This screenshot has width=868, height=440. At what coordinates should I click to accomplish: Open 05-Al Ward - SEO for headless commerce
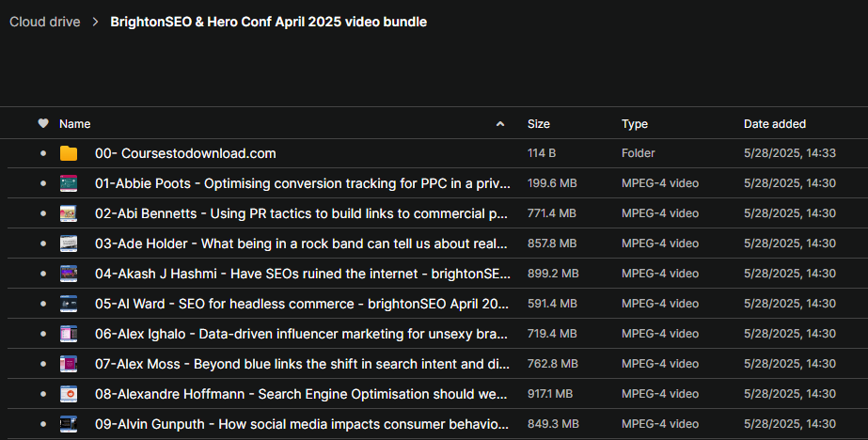coord(302,304)
